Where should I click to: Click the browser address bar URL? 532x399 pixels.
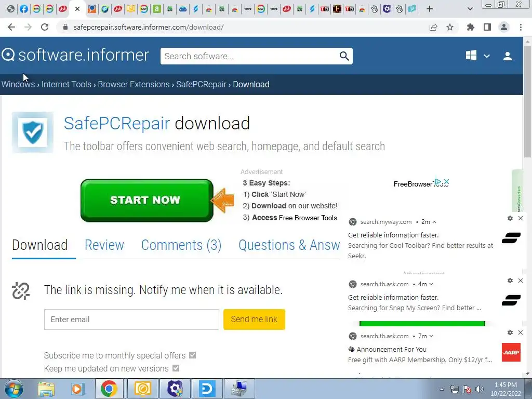[149, 27]
